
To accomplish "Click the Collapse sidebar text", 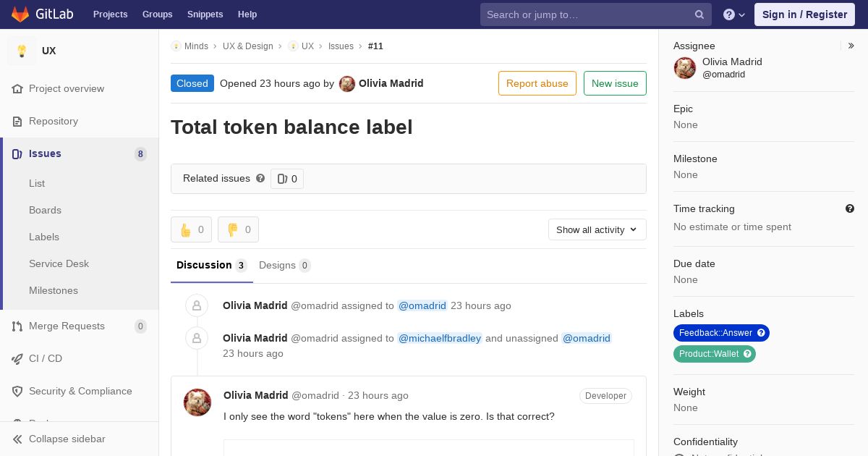I will click(x=67, y=439).
